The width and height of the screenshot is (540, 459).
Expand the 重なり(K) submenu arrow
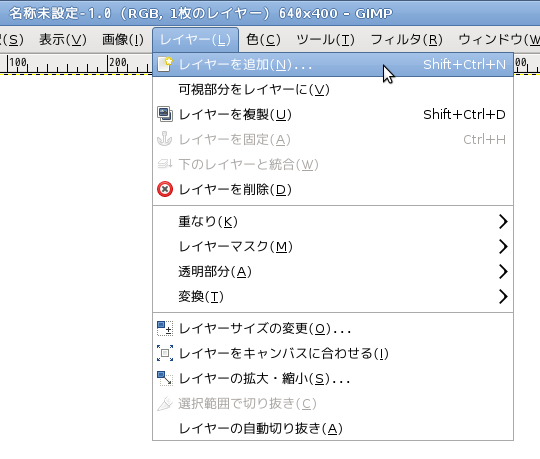[x=503, y=221]
